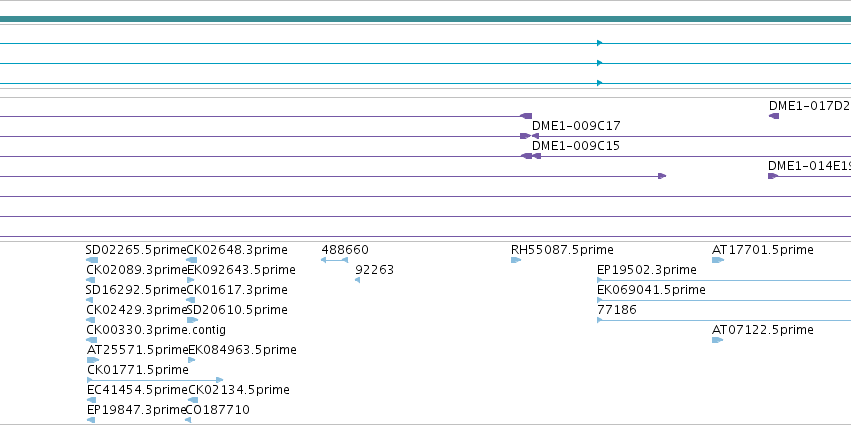
Task: Select the AT07122.5prime label
Action: click(x=763, y=330)
